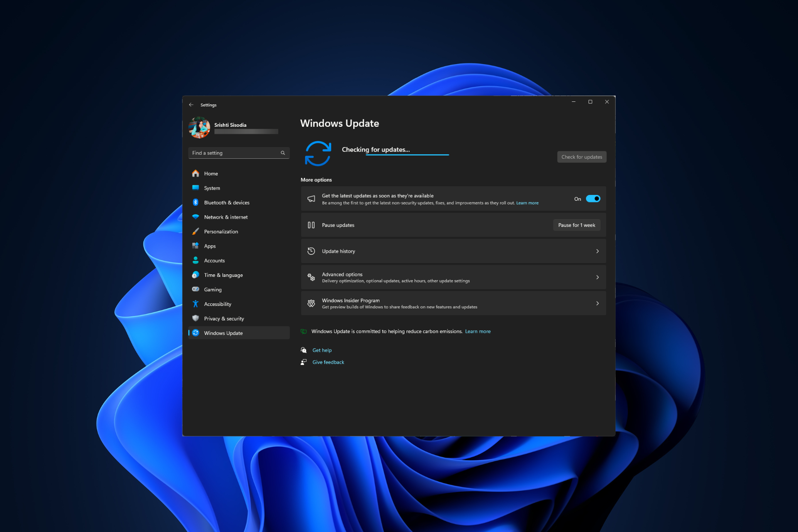Viewport: 798px width, 532px height.
Task: Click the Apps grid icon
Action: [195, 246]
